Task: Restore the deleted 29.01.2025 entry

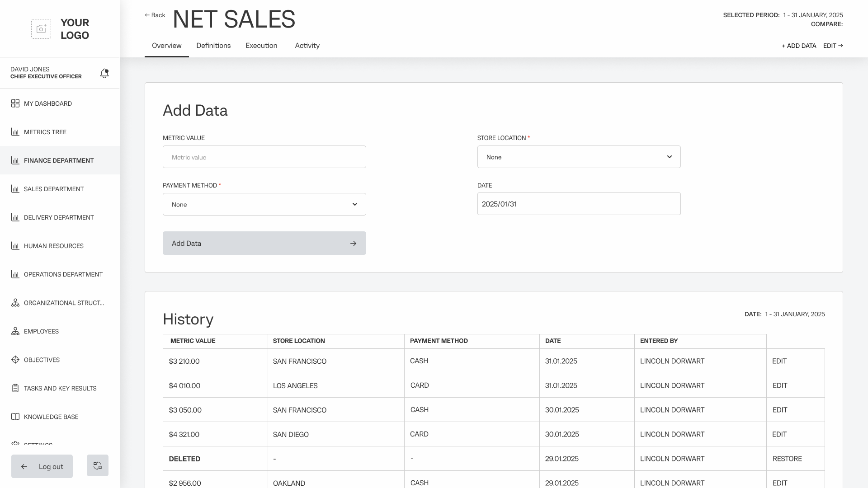Action: tap(787, 459)
